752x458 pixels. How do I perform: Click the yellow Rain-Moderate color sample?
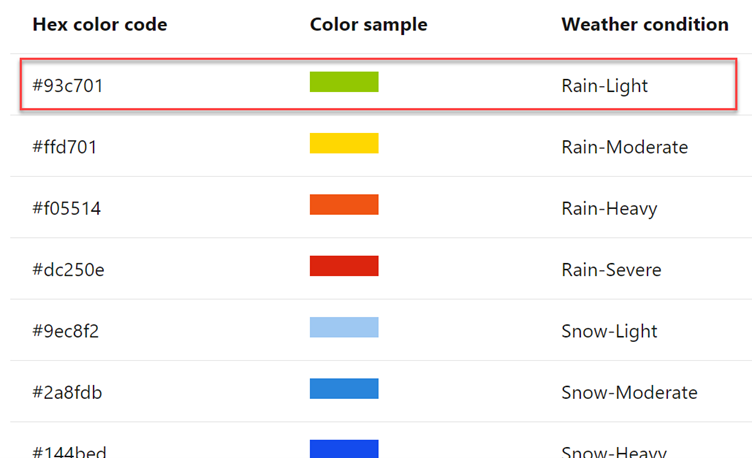(344, 143)
